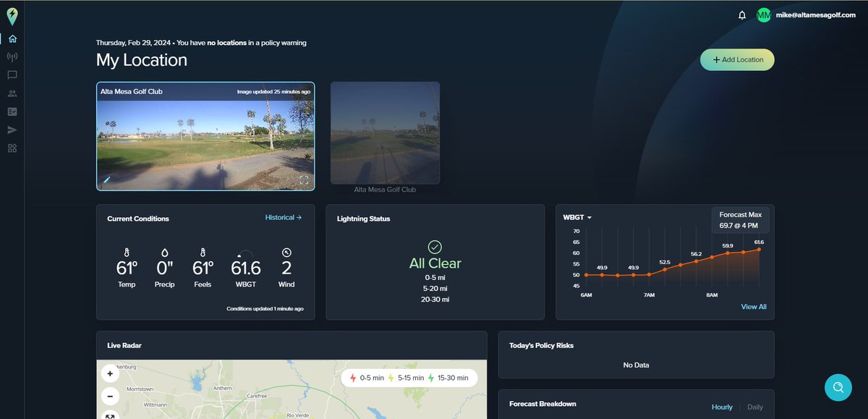Open the paper plane send sidebar icon
The width and height of the screenshot is (868, 419).
[12, 130]
